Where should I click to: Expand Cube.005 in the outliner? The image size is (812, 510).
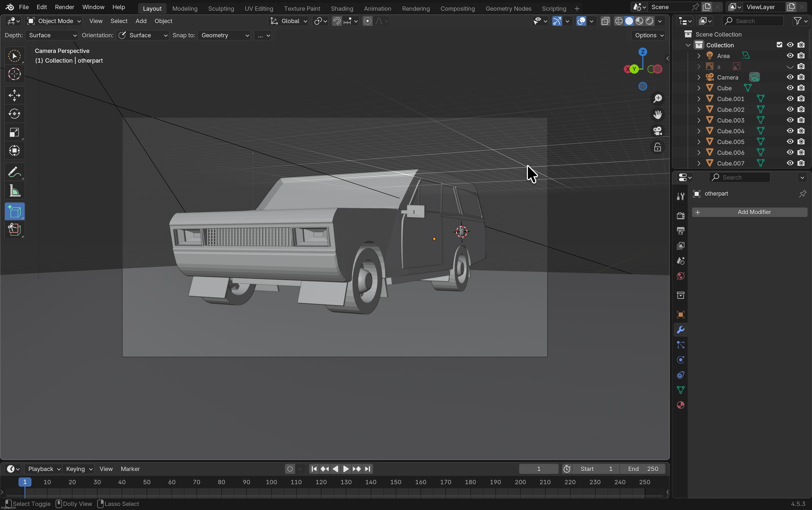[698, 142]
